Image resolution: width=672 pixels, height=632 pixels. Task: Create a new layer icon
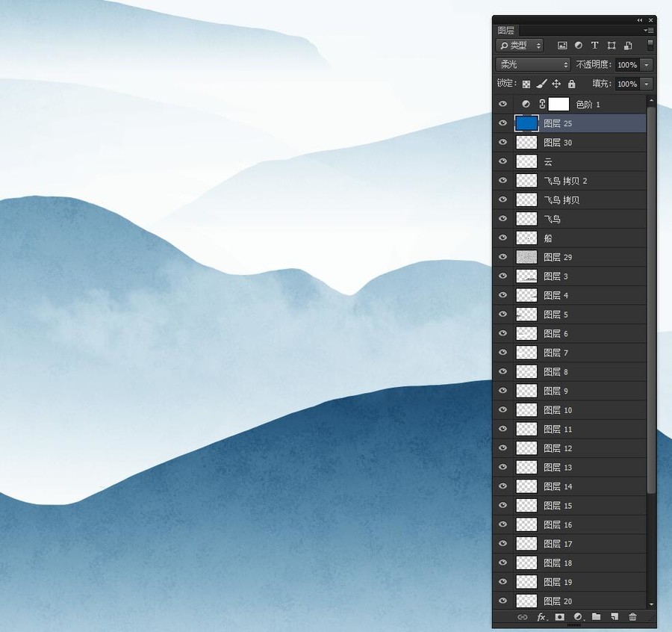coord(615,616)
